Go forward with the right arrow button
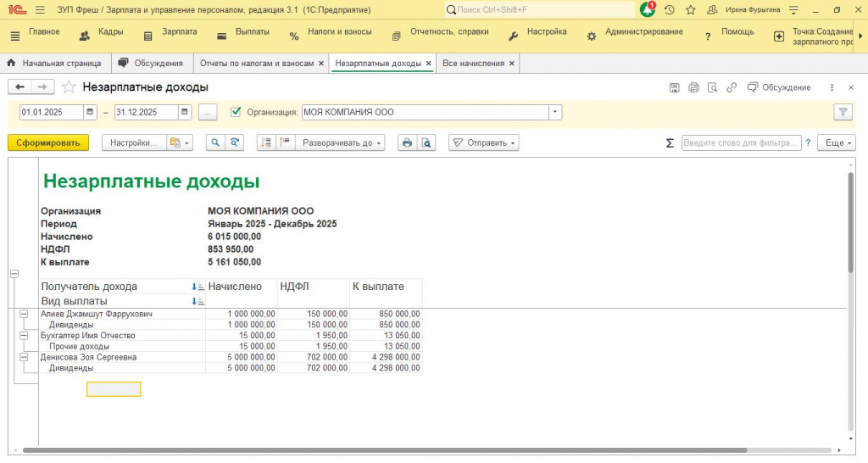Viewport: 868px width, 463px height. [42, 87]
